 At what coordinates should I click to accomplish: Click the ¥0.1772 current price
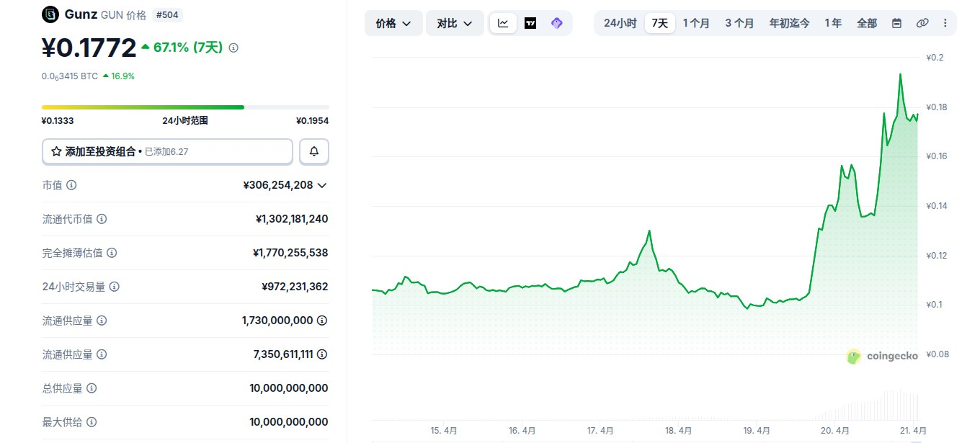[x=89, y=48]
